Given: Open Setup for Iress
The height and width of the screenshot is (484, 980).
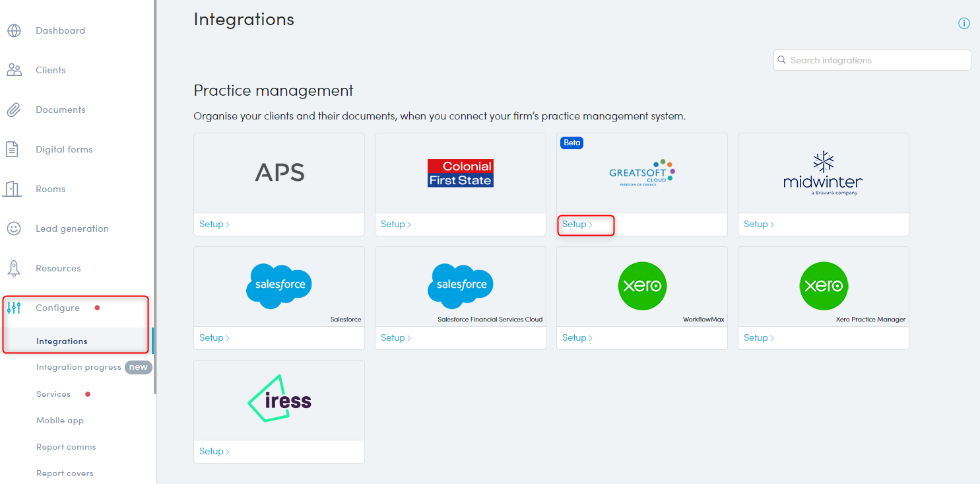Looking at the screenshot, I should [x=214, y=452].
